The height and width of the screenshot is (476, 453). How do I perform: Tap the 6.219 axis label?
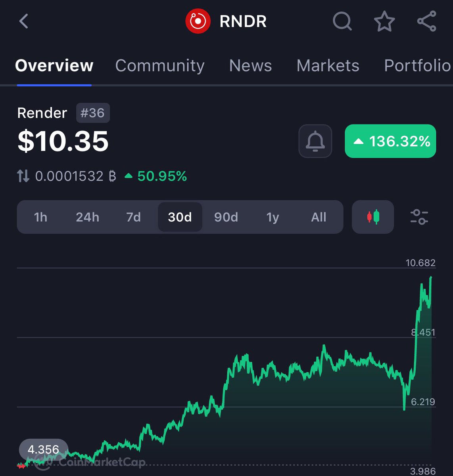point(423,401)
